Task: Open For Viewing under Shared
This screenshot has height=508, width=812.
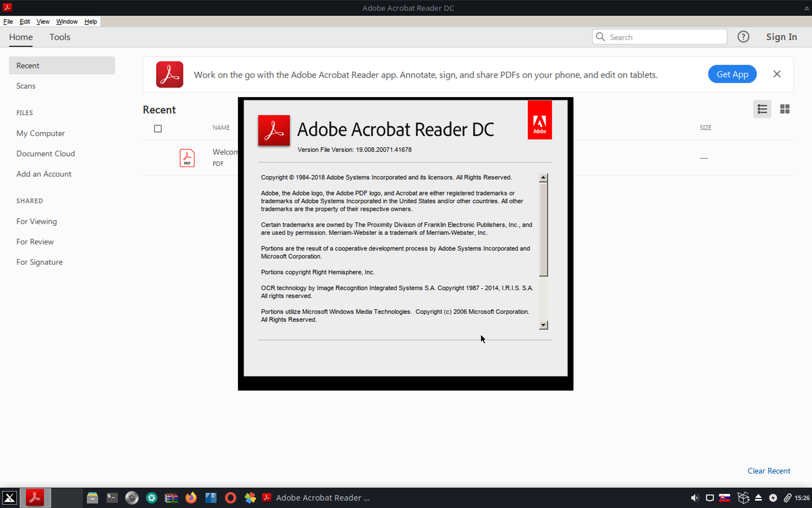Action: (x=37, y=222)
